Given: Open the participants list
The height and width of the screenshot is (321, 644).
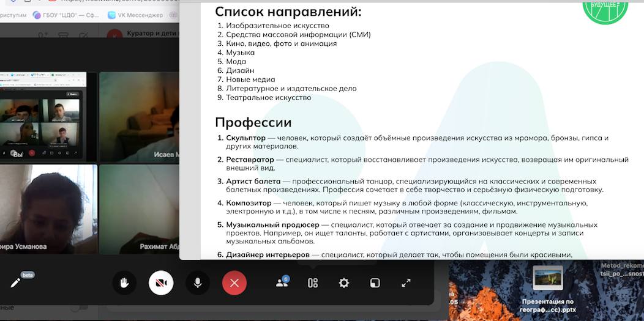Looking at the screenshot, I should [282, 282].
